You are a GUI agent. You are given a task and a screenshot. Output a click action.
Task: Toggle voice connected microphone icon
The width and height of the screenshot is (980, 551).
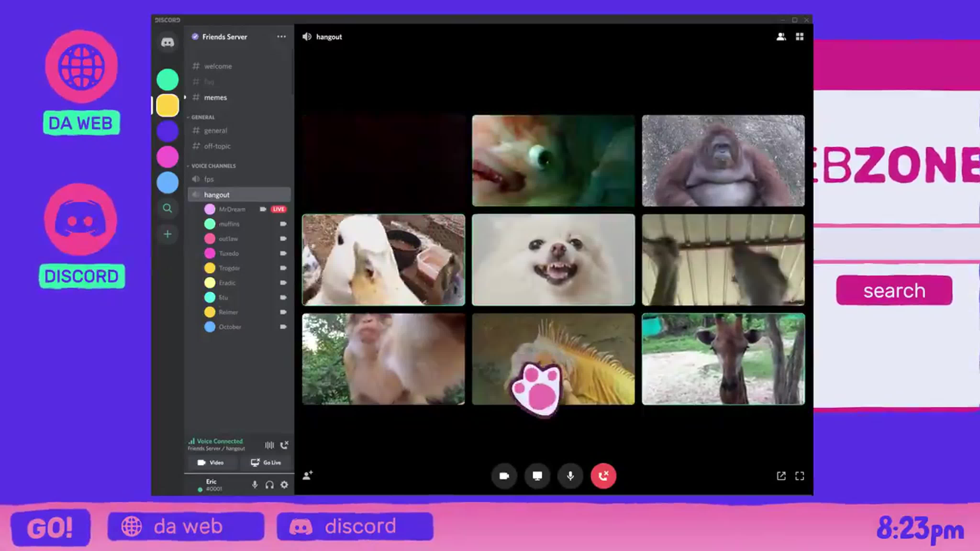pos(254,484)
